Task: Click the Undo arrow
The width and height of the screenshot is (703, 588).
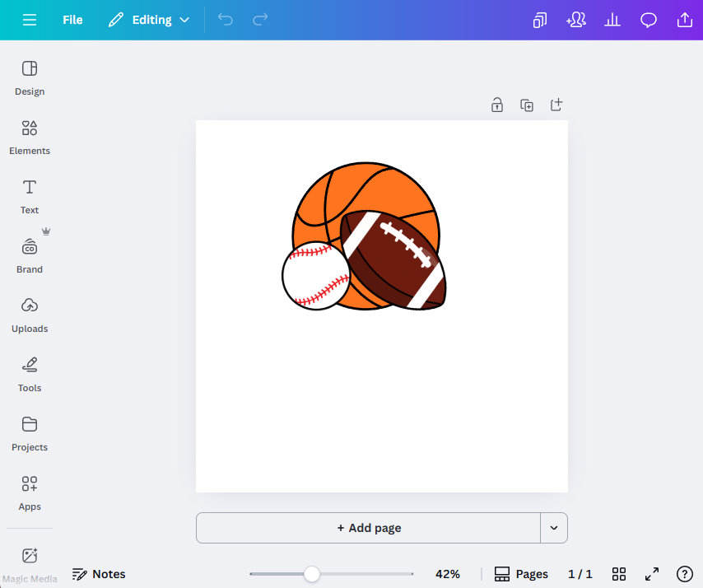Action: tap(226, 20)
